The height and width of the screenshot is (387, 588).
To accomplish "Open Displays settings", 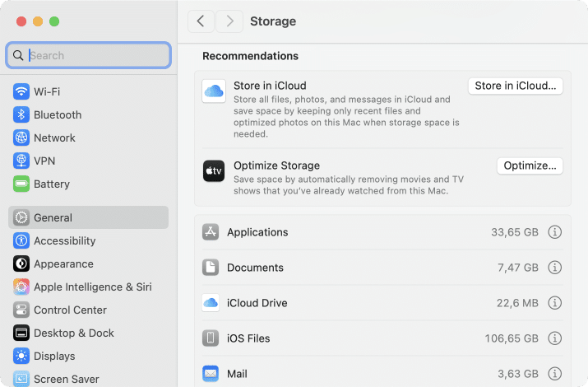I will coord(89,356).
